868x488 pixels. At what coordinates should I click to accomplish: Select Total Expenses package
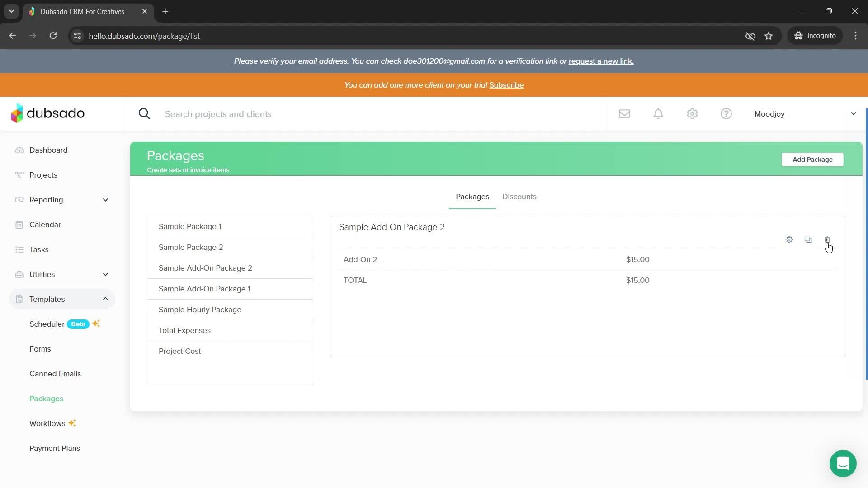point(230,331)
